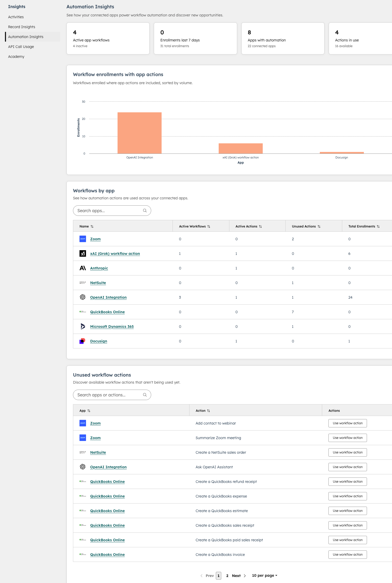
Task: Use workflow action for Create a QuickBooks estimate
Action: (347, 511)
